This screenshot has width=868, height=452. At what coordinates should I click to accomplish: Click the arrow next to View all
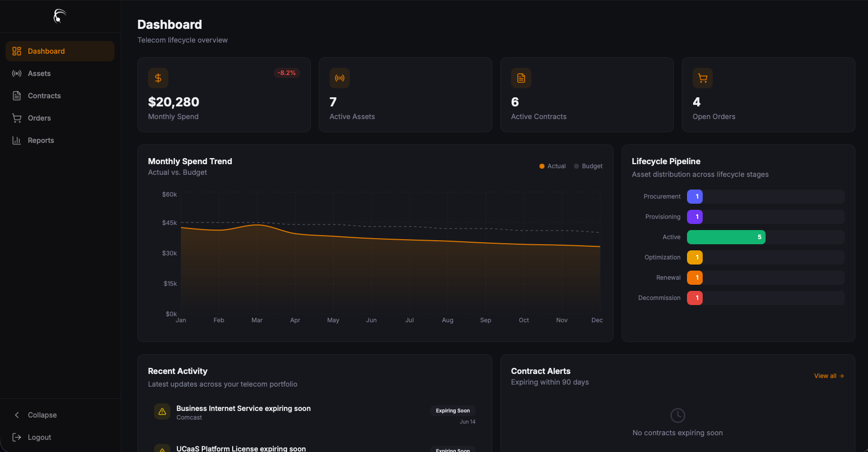842,376
